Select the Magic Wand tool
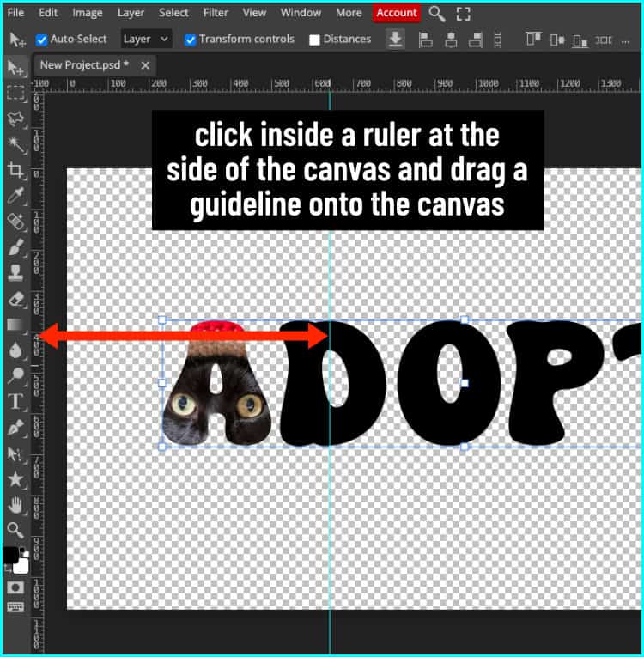 15,145
